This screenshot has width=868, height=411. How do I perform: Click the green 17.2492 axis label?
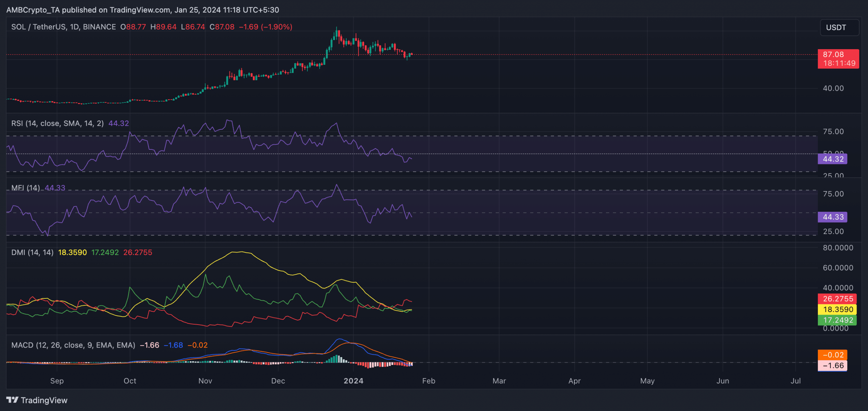[837, 320]
